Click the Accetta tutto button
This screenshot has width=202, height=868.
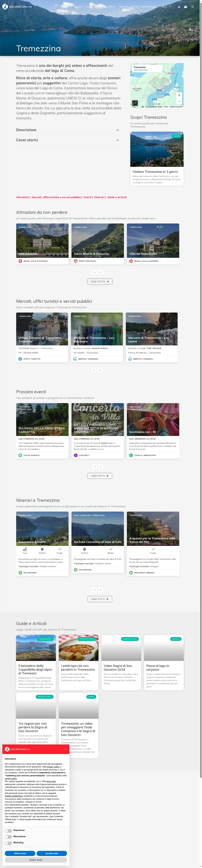[52, 853]
